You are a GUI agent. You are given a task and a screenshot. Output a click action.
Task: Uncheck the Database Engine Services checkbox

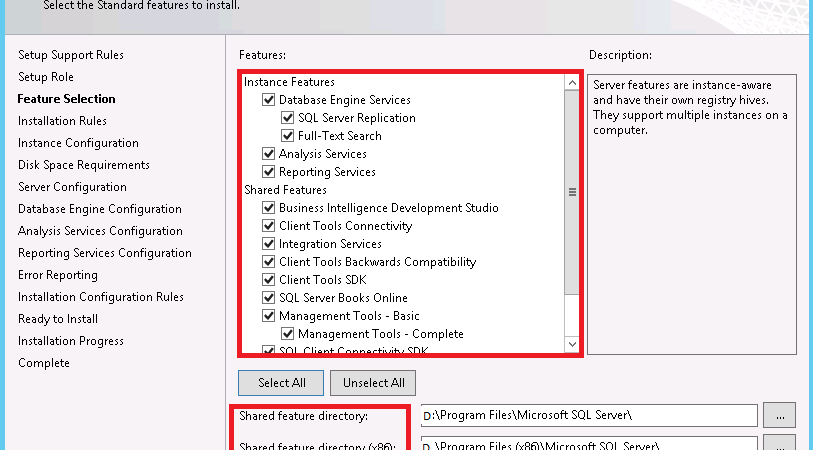tap(268, 100)
